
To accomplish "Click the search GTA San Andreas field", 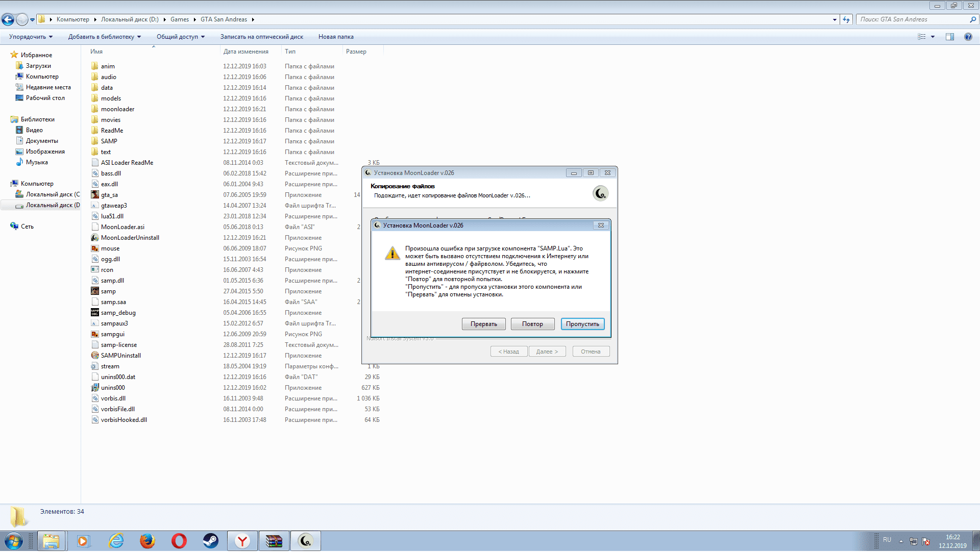I will 914,19.
